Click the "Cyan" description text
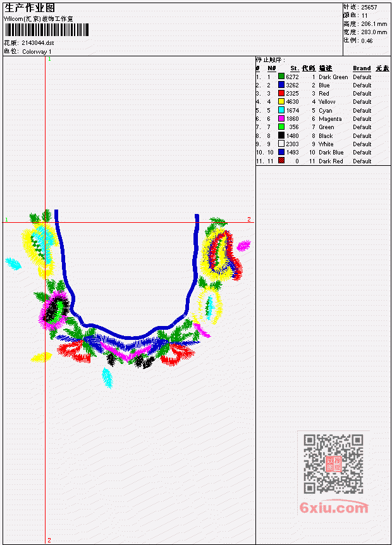The height and width of the screenshot is (545, 392). tap(326, 111)
